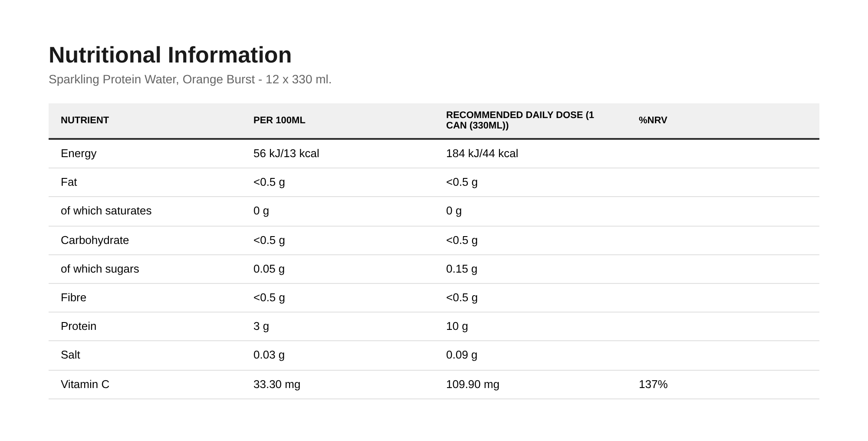Click the %NRV column header

click(653, 120)
